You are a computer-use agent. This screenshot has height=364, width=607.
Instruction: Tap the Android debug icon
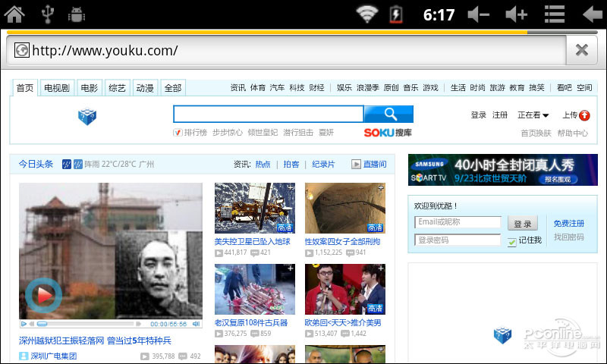click(77, 15)
